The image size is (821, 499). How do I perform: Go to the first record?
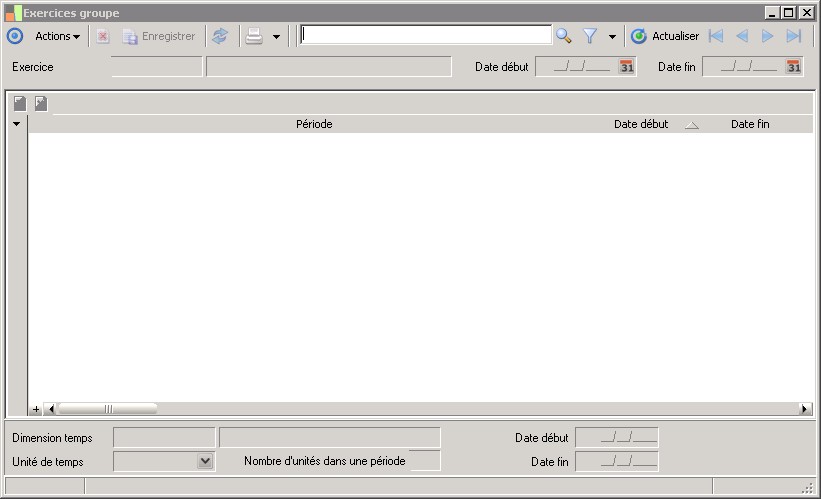tap(716, 36)
